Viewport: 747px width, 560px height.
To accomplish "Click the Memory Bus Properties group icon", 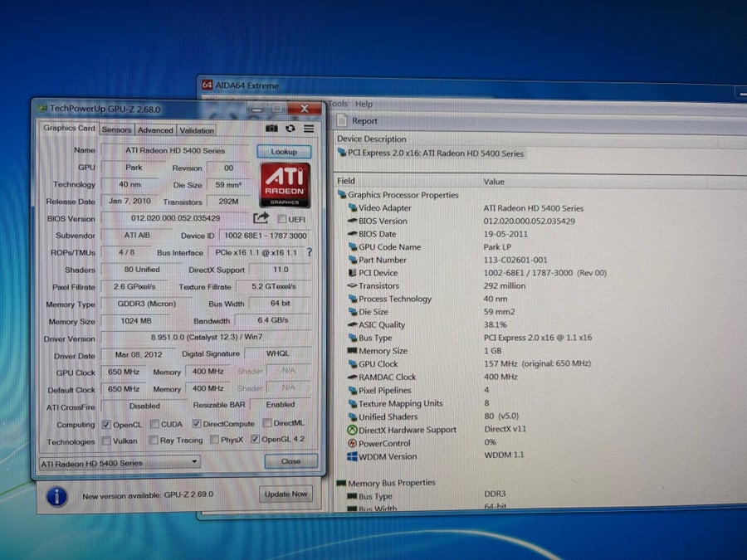I will 341,483.
